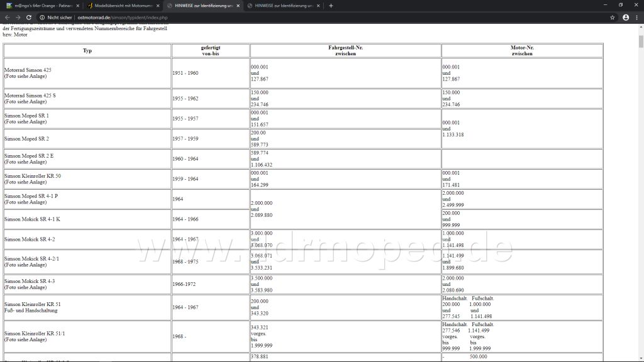644x362 pixels.
Task: Click the '1959 - 1964' date cell
Action: click(210, 179)
